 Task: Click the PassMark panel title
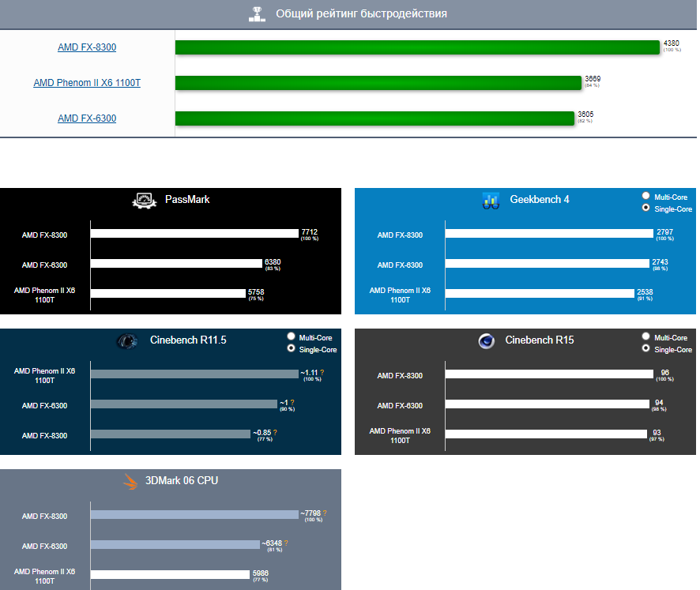[x=187, y=200]
